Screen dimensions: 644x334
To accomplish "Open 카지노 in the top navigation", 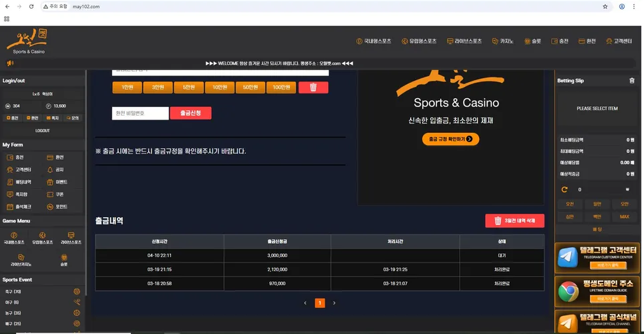I will click(503, 41).
